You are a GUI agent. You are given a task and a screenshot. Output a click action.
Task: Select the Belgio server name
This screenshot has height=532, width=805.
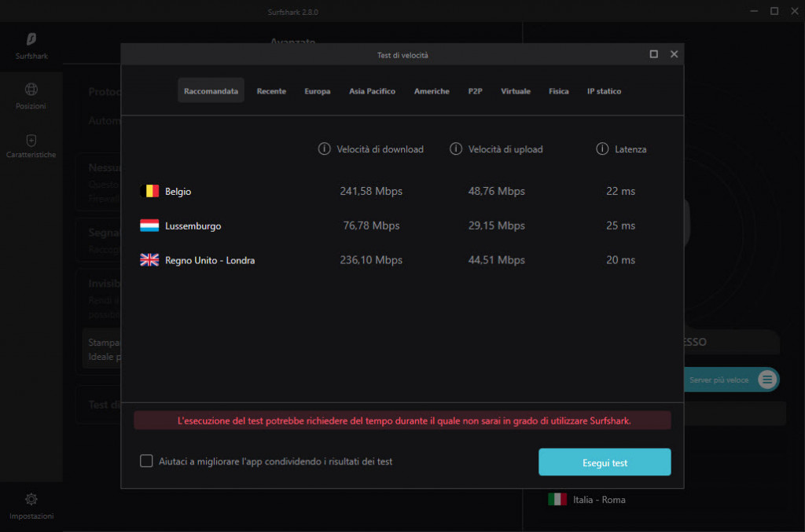click(x=178, y=192)
